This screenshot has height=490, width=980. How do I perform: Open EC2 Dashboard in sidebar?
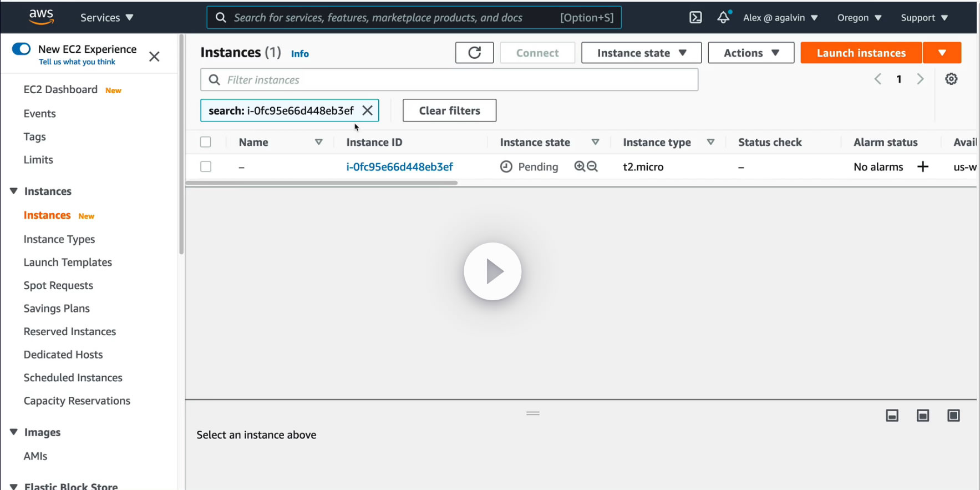click(x=60, y=89)
